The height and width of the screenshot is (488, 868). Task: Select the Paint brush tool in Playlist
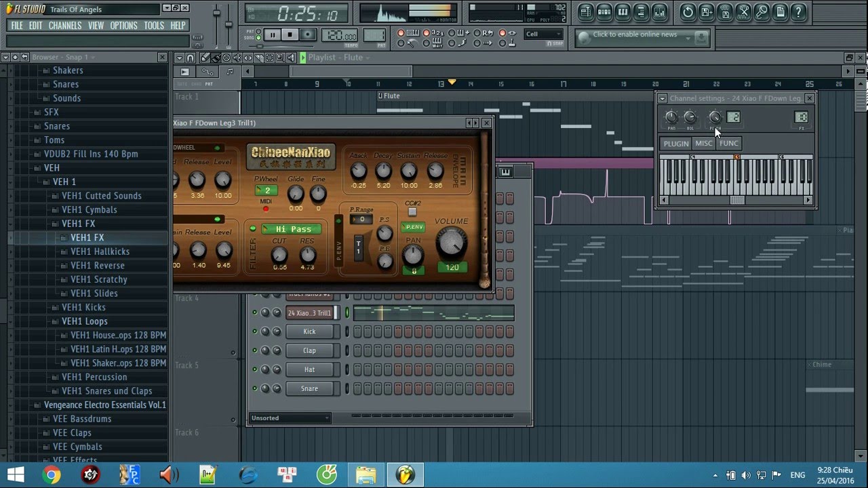(x=216, y=58)
